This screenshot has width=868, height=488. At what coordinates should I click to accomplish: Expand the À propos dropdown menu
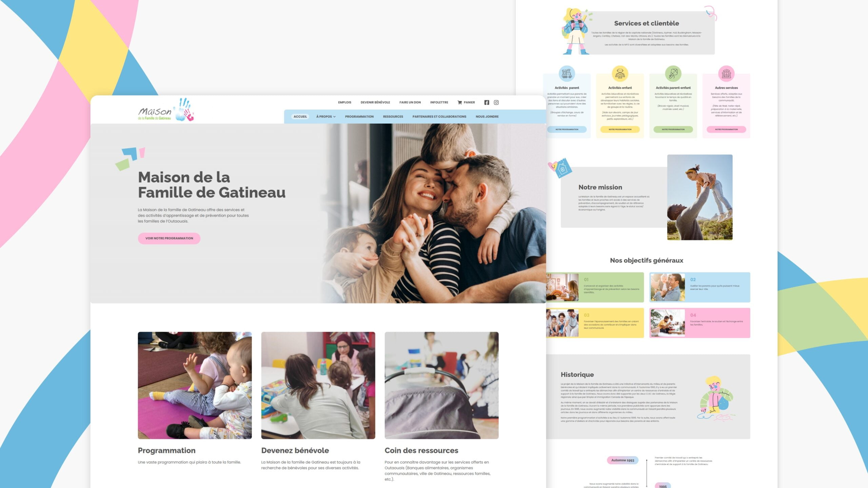click(x=325, y=117)
